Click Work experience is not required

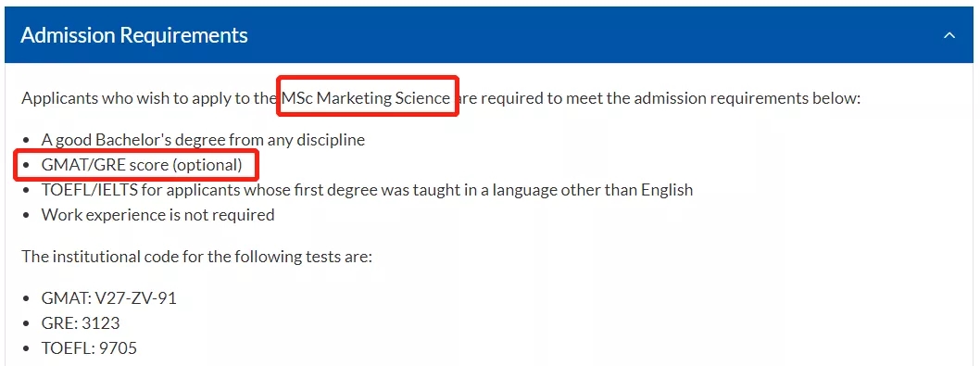pos(158,215)
